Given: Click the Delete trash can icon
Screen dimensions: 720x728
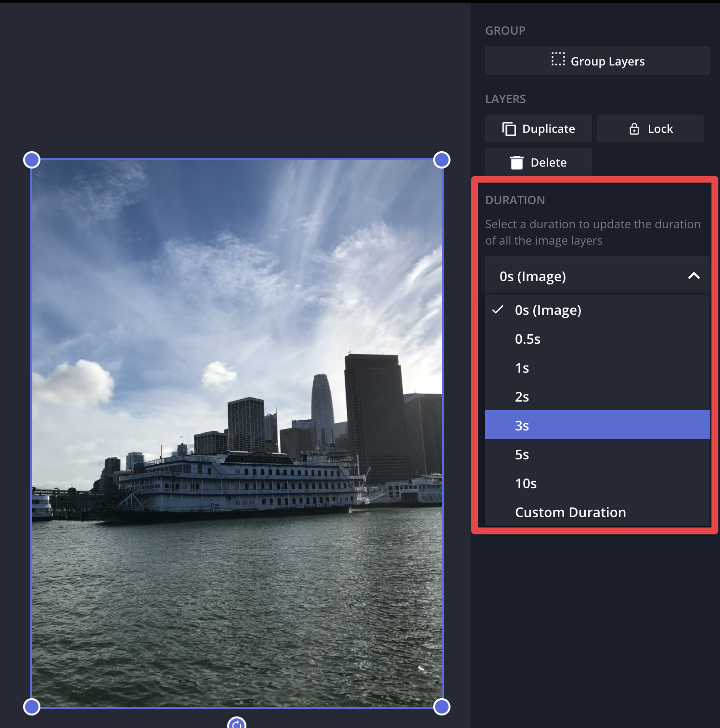Looking at the screenshot, I should 516,163.
